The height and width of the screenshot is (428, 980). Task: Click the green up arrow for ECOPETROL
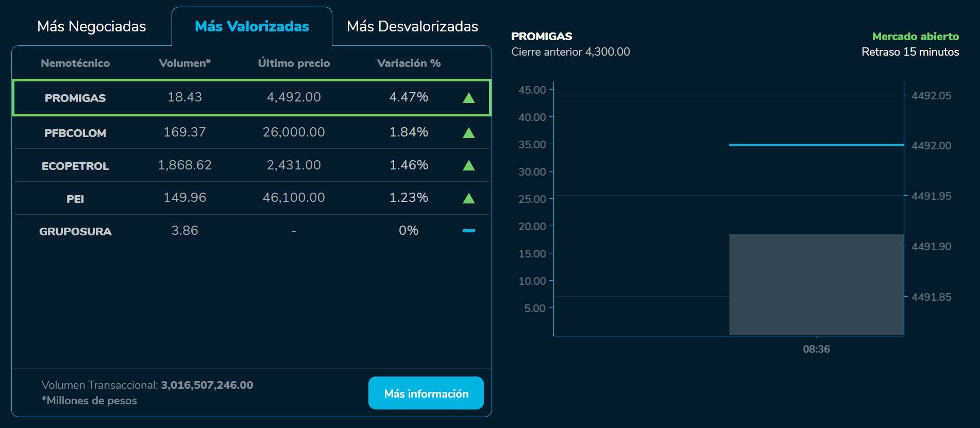coord(468,165)
